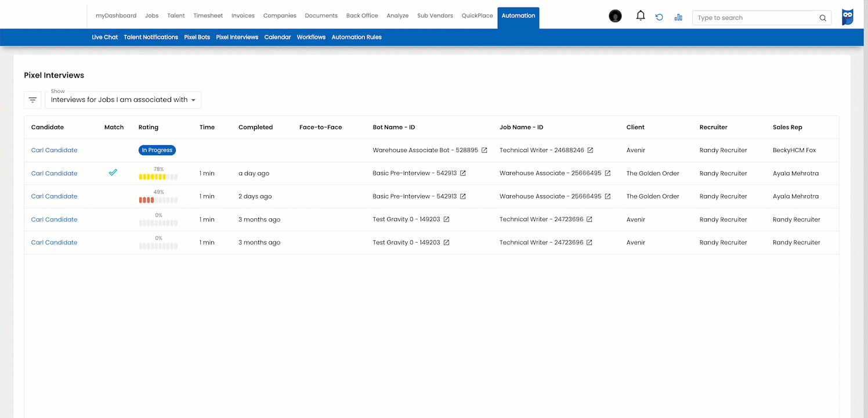868x418 pixels.
Task: Open the Analyze tab
Action: coord(397,16)
